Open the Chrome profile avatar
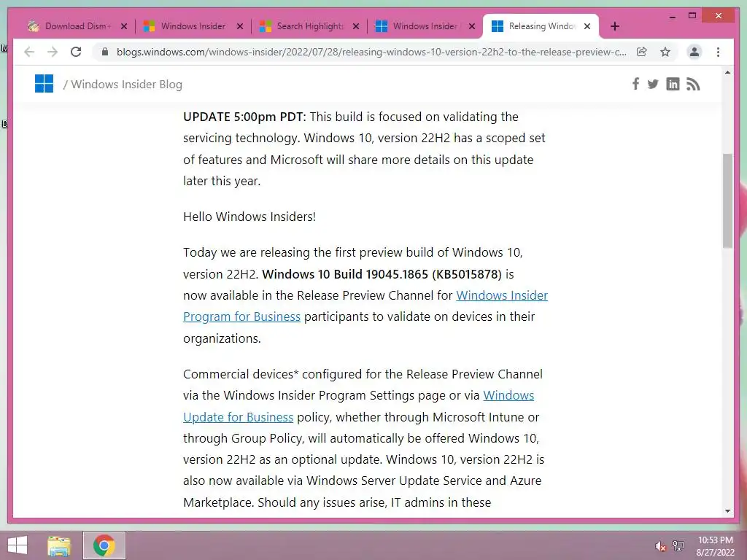This screenshot has height=560, width=747. point(694,52)
